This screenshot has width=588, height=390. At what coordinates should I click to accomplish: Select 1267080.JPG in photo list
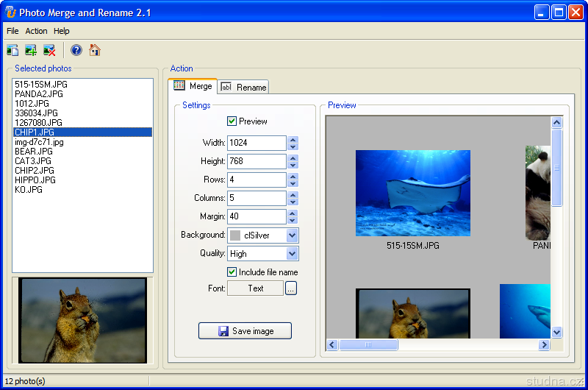pyautogui.click(x=82, y=122)
